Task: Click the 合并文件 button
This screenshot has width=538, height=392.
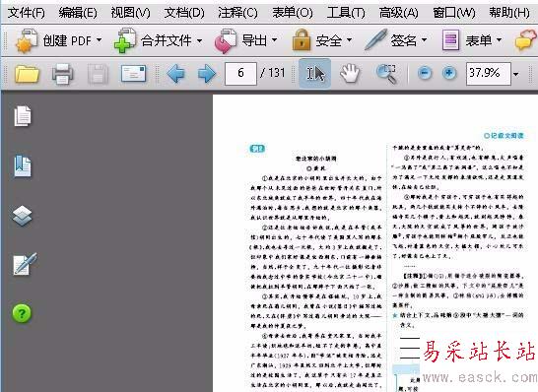Action: point(153,40)
